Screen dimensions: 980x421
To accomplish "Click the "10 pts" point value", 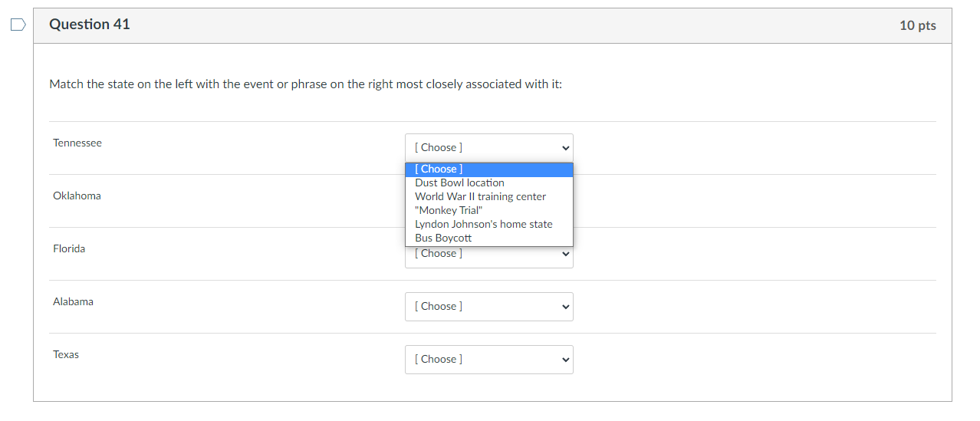I will coord(917,25).
